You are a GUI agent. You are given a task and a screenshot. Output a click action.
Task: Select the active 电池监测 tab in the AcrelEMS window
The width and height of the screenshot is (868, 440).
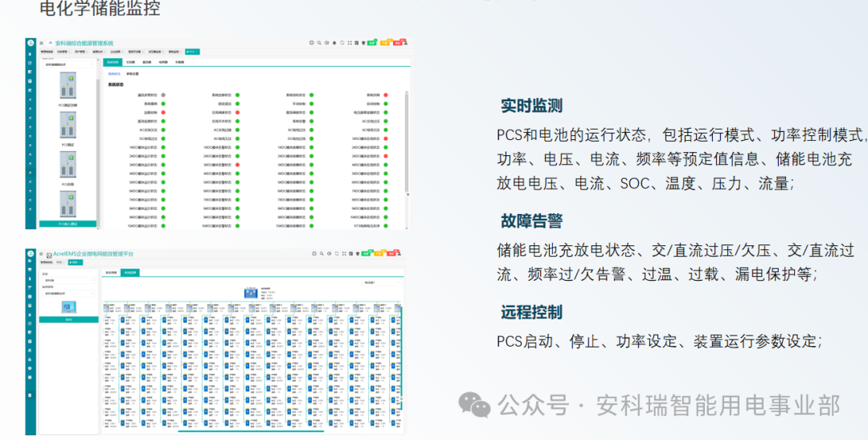[130, 273]
